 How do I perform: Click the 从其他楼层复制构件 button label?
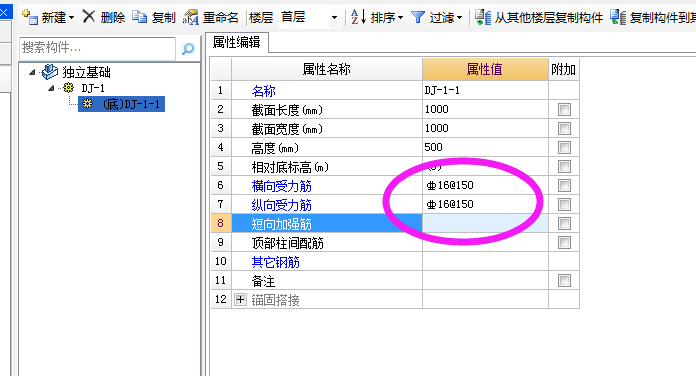click(549, 18)
